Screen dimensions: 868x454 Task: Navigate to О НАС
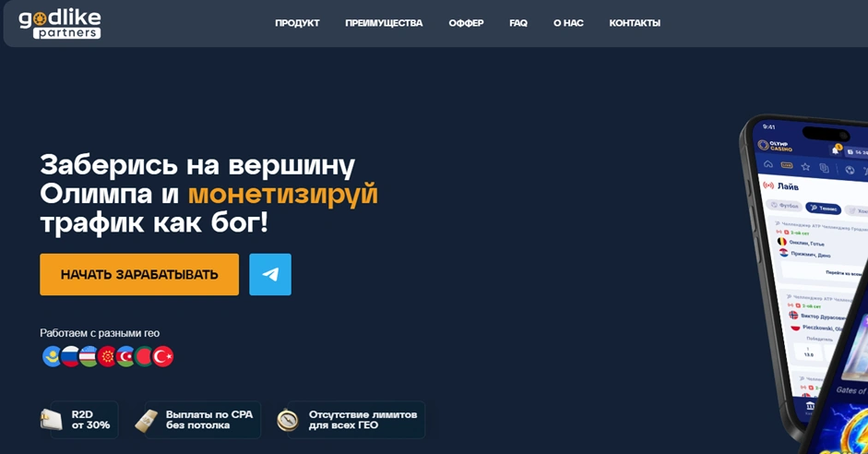click(x=568, y=23)
